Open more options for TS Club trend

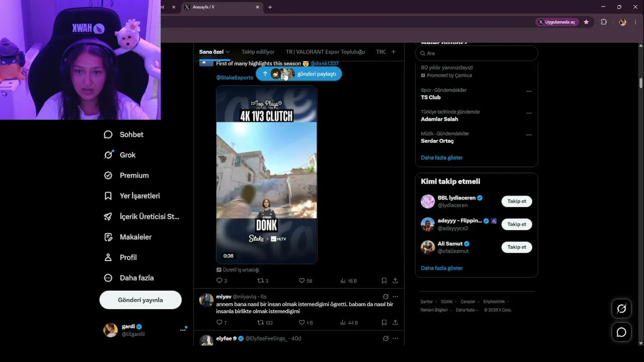pos(529,92)
